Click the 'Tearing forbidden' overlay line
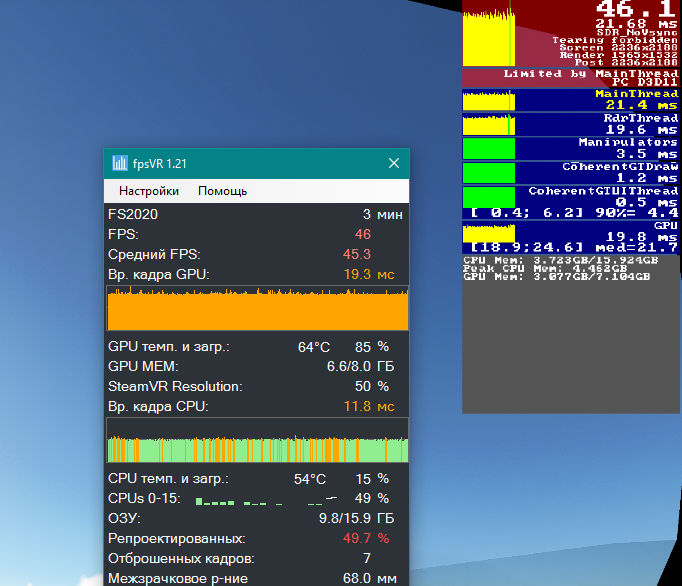The image size is (682, 586). click(x=615, y=40)
